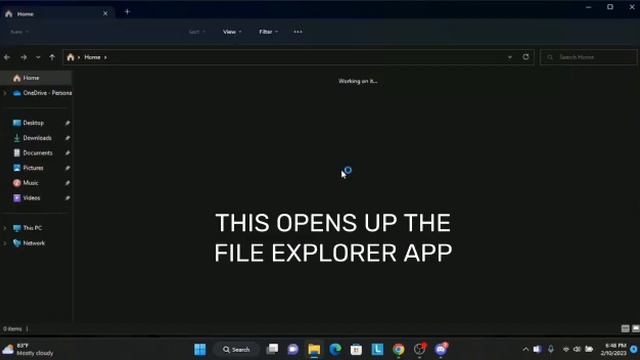Switch to details view in status bar

pos(625,328)
